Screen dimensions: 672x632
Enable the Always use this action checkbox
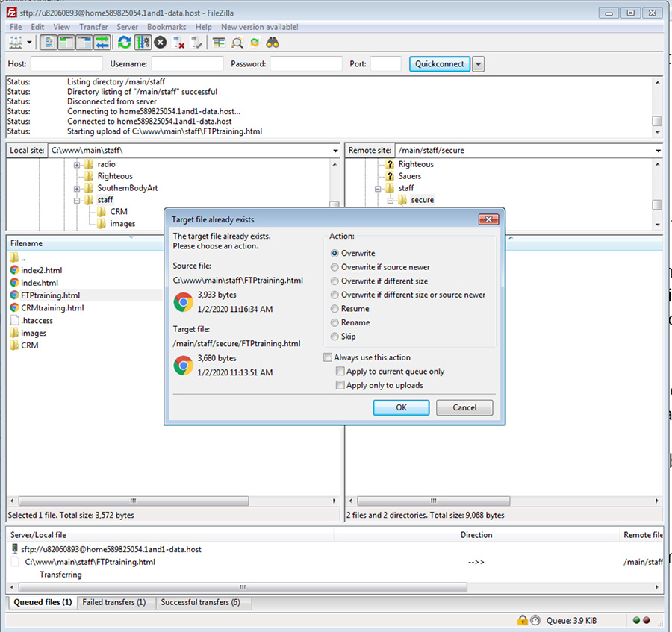pos(328,357)
